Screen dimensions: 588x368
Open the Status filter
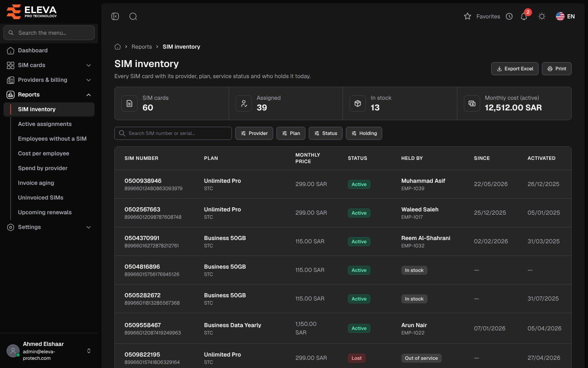[x=325, y=133]
